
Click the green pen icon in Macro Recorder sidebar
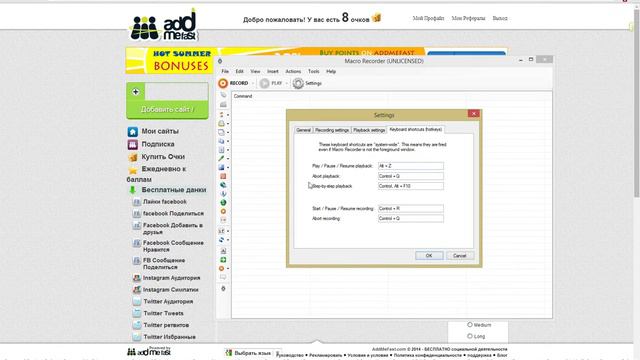221,158
